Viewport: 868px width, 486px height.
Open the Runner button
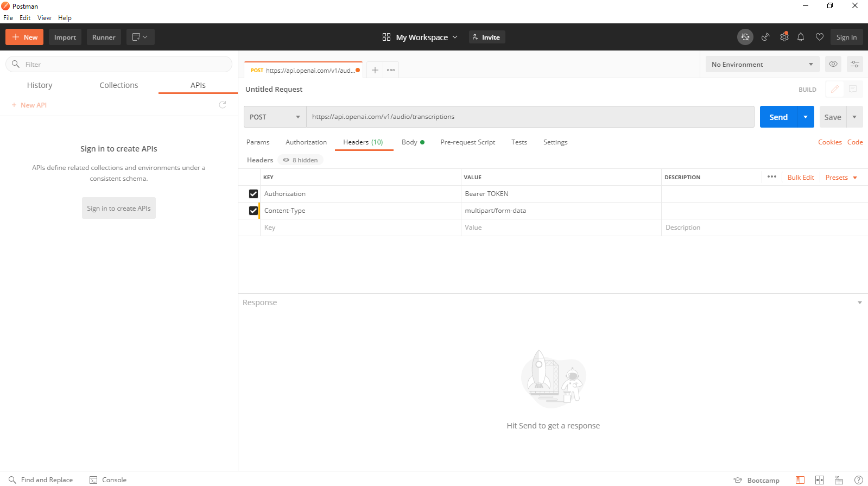click(x=104, y=37)
